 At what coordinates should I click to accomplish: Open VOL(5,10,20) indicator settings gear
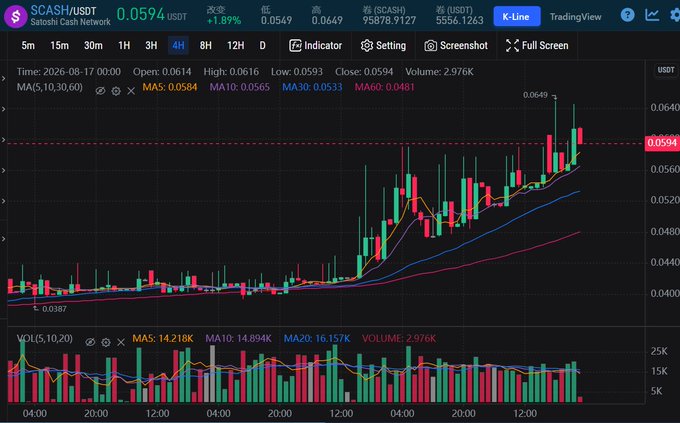coord(106,342)
